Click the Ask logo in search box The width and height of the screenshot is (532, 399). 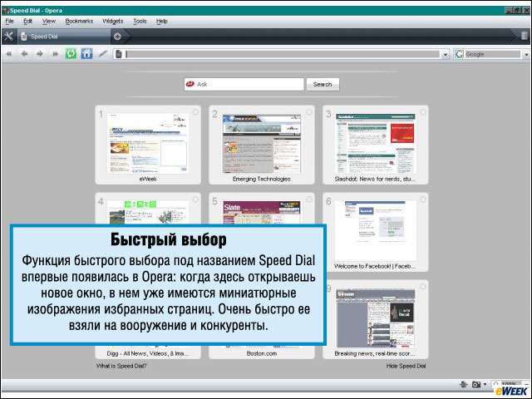(x=190, y=84)
